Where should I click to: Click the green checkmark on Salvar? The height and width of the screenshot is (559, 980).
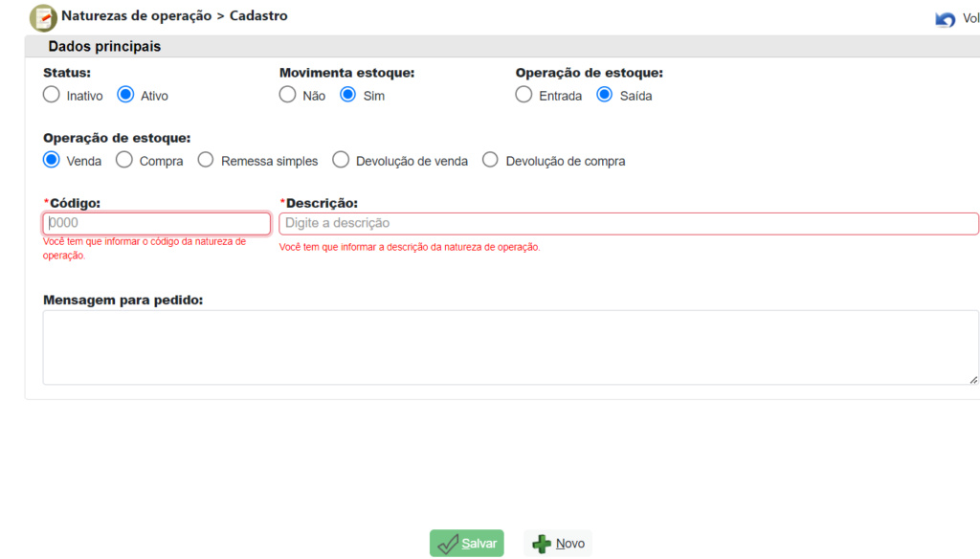pyautogui.click(x=447, y=544)
